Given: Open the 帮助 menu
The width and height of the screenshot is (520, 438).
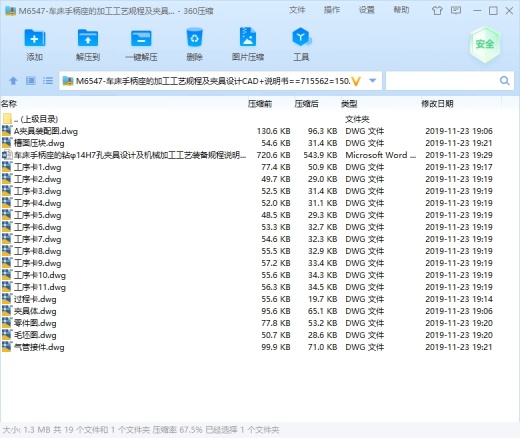Looking at the screenshot, I should coord(401,10).
